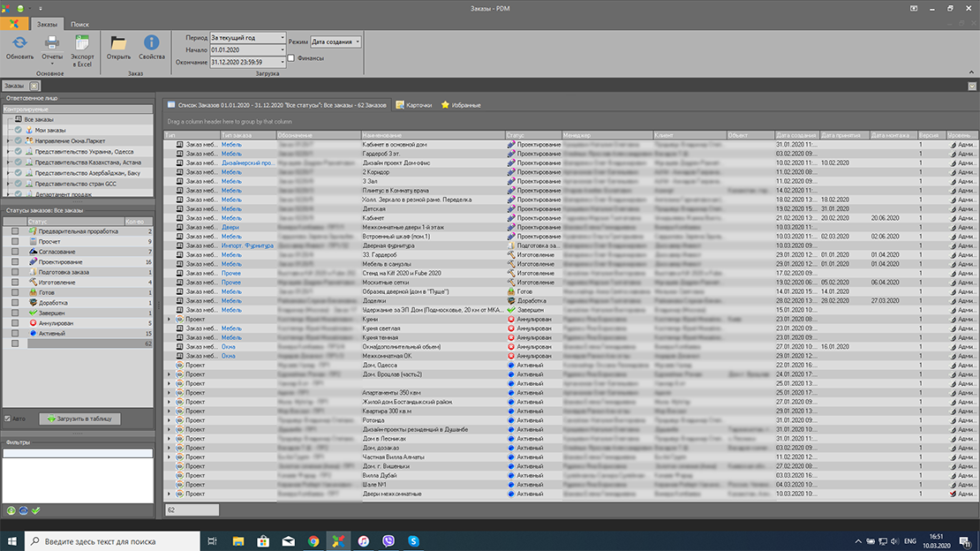Check the Аннулирован status checkbox
980x551 pixels.
pyautogui.click(x=15, y=322)
